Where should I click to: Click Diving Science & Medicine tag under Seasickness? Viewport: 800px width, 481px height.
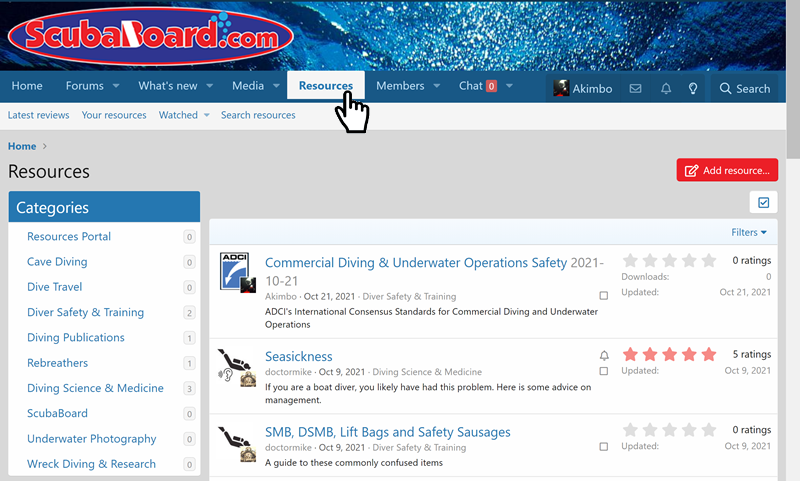pyautogui.click(x=427, y=372)
